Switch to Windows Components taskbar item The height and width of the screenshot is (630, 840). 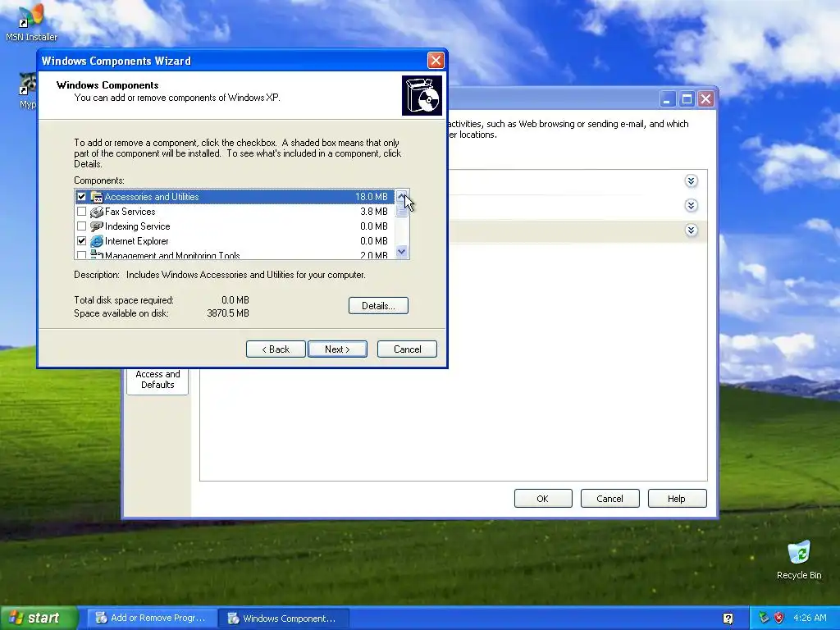pyautogui.click(x=284, y=619)
